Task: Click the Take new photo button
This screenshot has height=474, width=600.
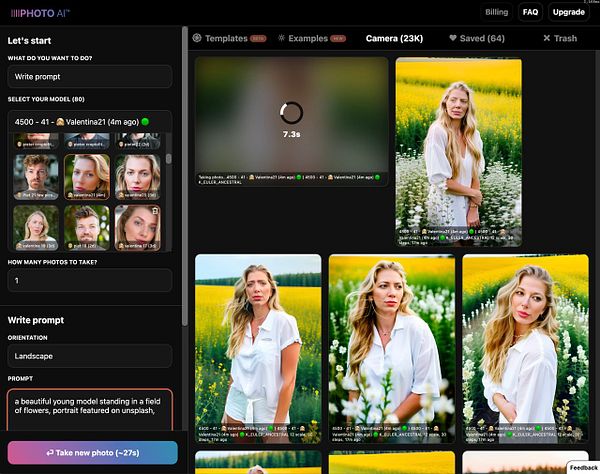Action: pyautogui.click(x=93, y=453)
